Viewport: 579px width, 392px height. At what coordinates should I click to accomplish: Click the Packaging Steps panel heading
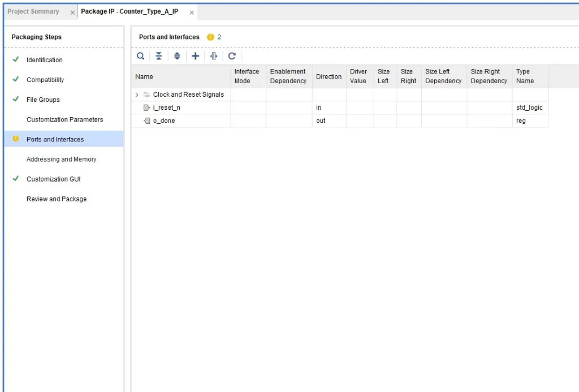37,37
